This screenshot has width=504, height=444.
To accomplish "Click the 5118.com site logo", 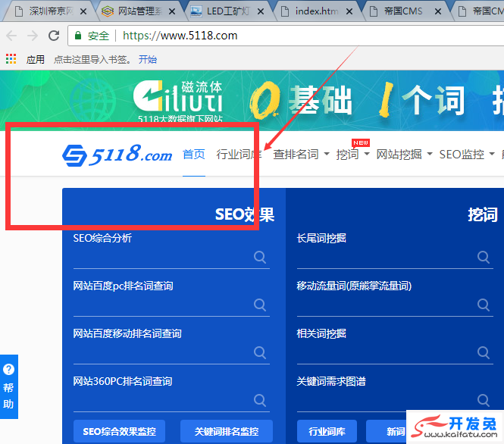I will click(117, 155).
